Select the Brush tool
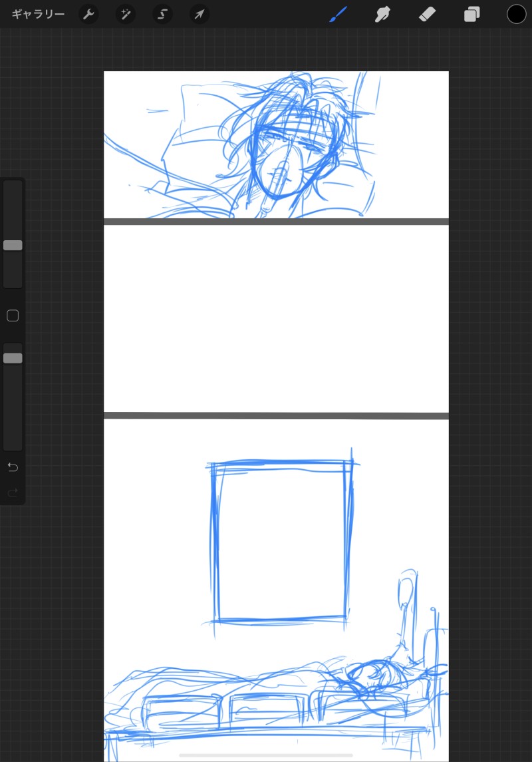This screenshot has width=532, height=762. (x=338, y=14)
